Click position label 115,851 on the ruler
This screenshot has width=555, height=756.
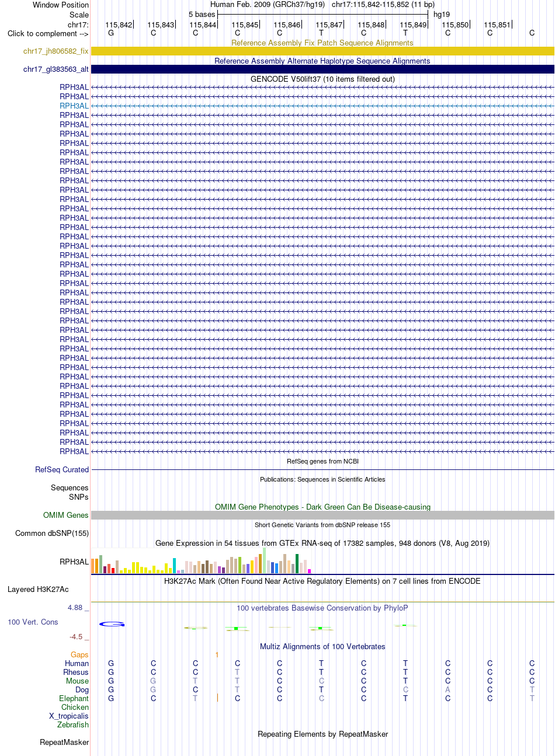pyautogui.click(x=497, y=25)
